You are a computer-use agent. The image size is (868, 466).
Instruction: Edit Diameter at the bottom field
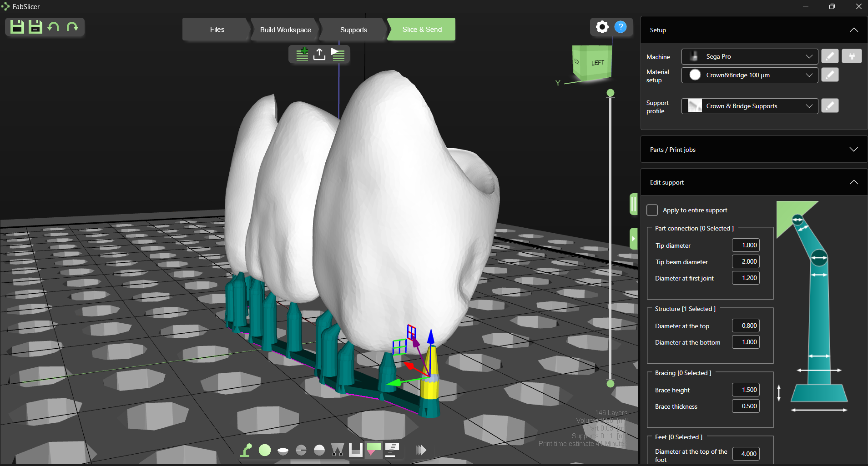point(746,342)
